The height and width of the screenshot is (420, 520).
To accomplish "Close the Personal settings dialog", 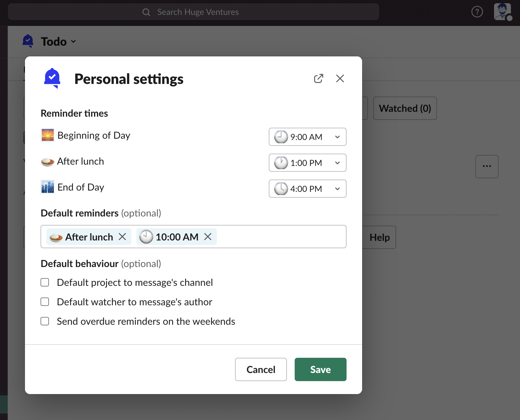I will [340, 78].
